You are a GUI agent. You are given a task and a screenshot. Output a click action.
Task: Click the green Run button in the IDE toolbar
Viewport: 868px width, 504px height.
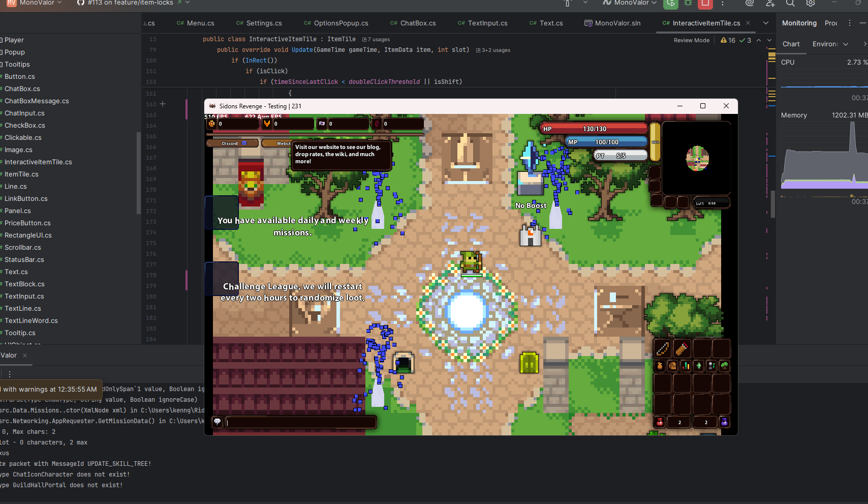pyautogui.click(x=670, y=5)
